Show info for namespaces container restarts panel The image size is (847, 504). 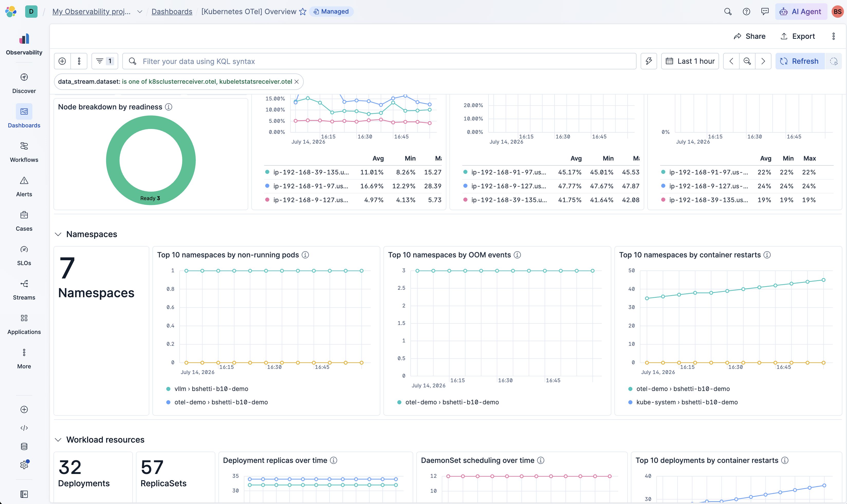(x=767, y=255)
